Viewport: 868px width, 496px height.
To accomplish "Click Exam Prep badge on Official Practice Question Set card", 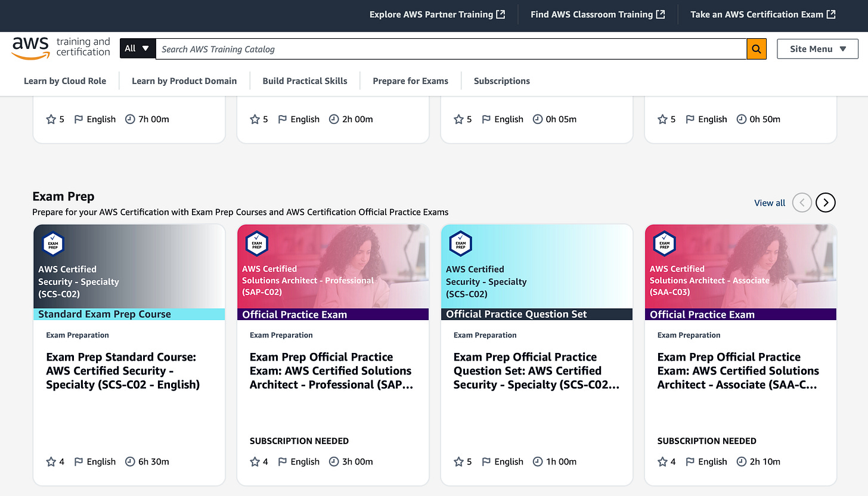I will 461,243.
